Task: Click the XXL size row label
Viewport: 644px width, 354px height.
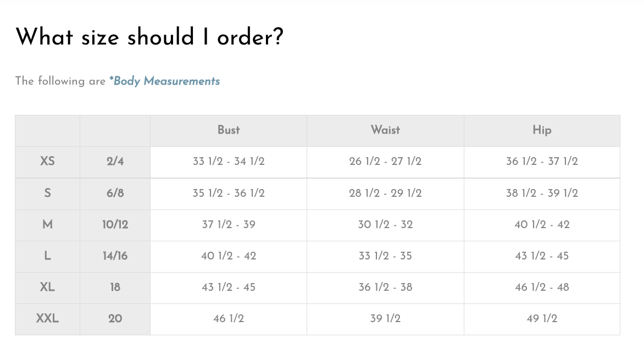Action: 47,318
